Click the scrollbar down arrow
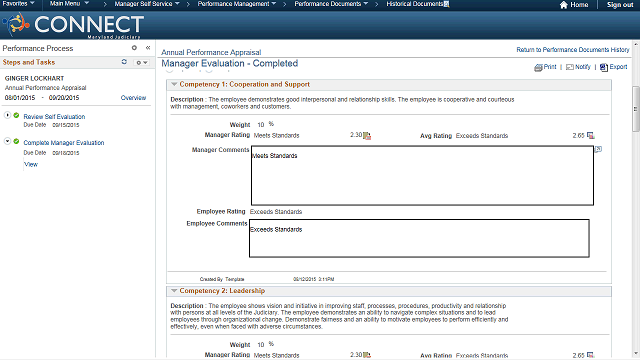The image size is (640, 360). point(636,353)
